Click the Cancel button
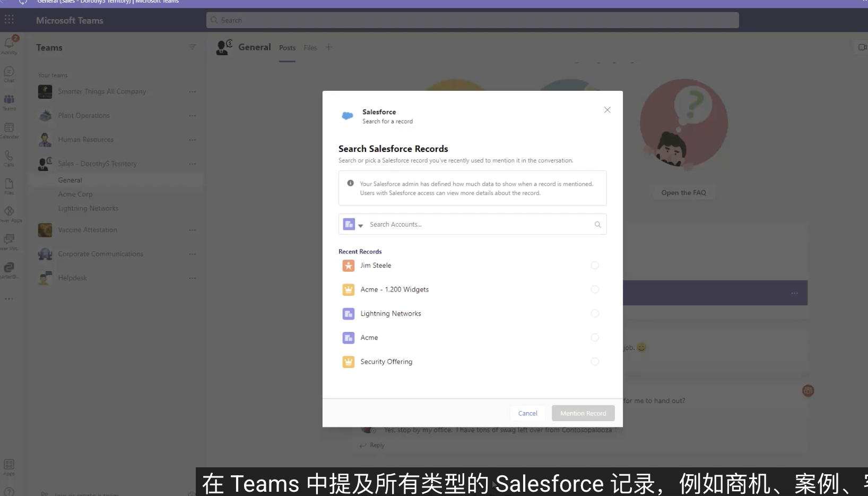This screenshot has height=496, width=868. click(528, 413)
